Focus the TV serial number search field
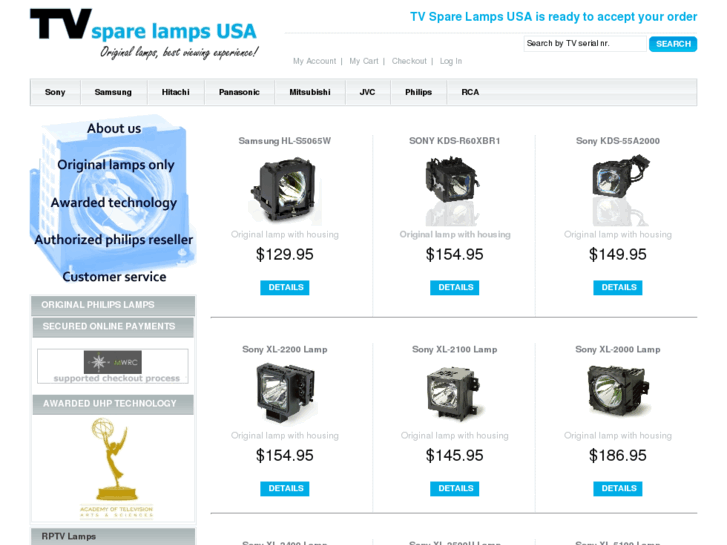This screenshot has width=727, height=545. pyautogui.click(x=585, y=44)
